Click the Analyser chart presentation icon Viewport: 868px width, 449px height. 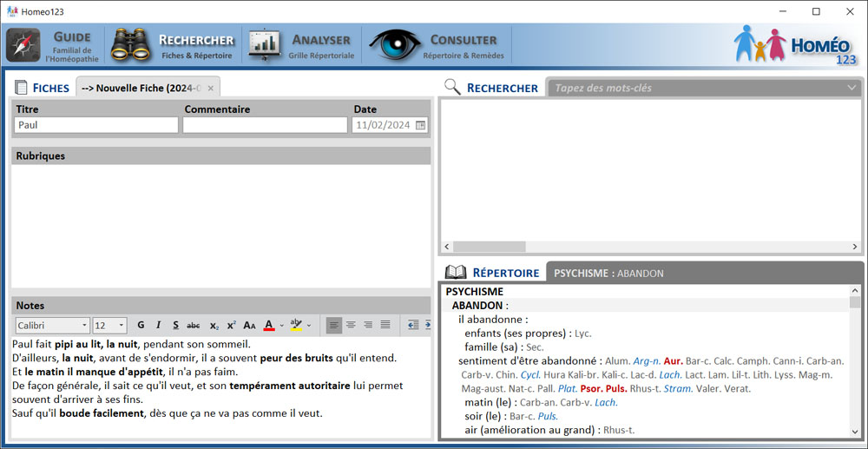click(x=264, y=44)
